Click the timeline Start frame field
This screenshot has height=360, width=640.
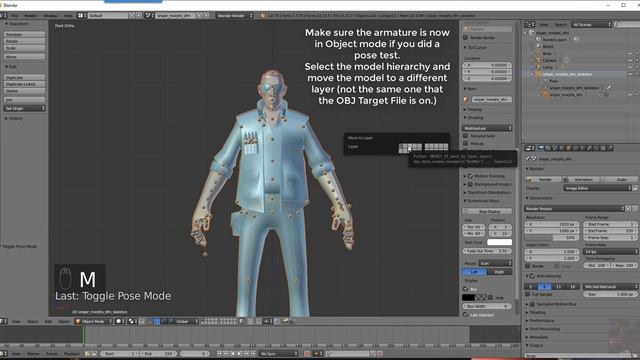click(x=120, y=353)
